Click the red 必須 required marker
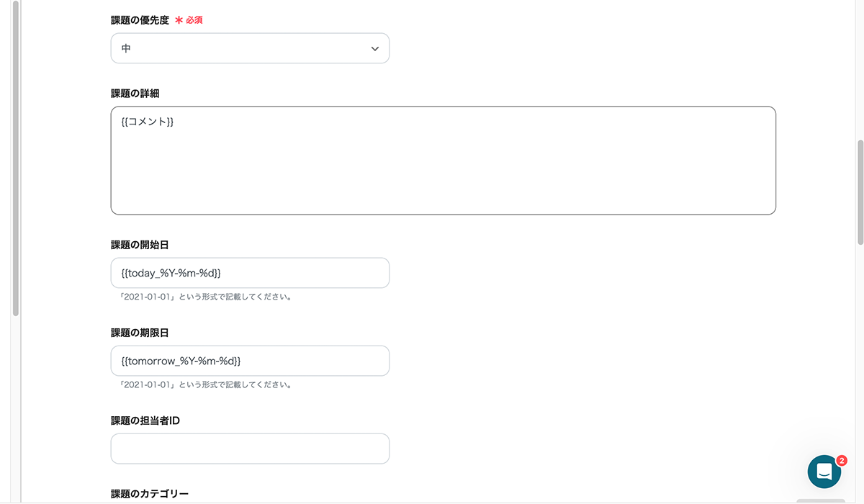 click(x=189, y=20)
